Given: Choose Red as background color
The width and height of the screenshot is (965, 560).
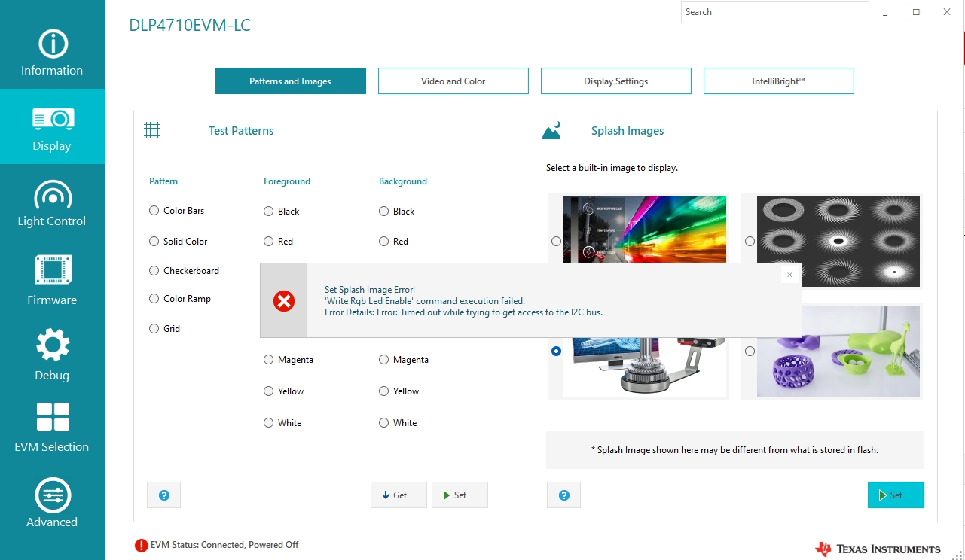Looking at the screenshot, I should 384,242.
